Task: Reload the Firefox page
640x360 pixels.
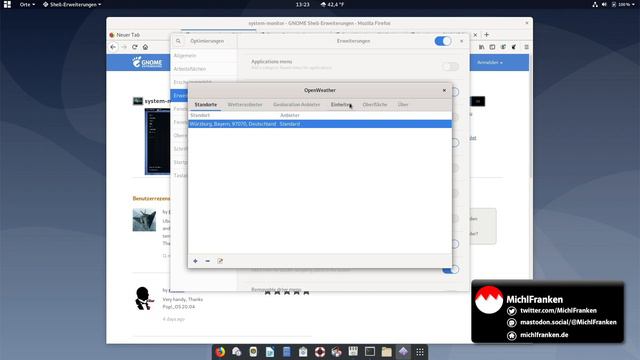Action: [x=134, y=47]
